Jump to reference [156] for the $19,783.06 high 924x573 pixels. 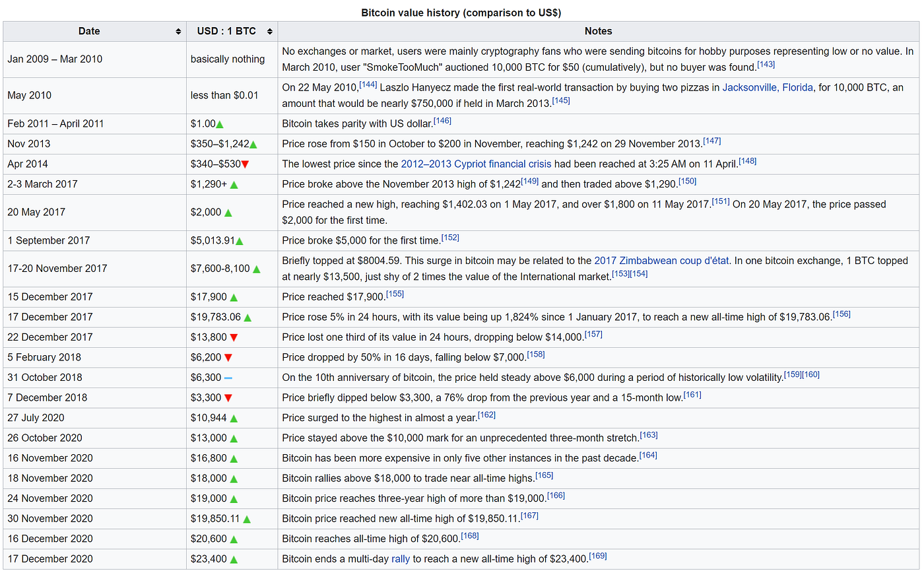(x=841, y=314)
